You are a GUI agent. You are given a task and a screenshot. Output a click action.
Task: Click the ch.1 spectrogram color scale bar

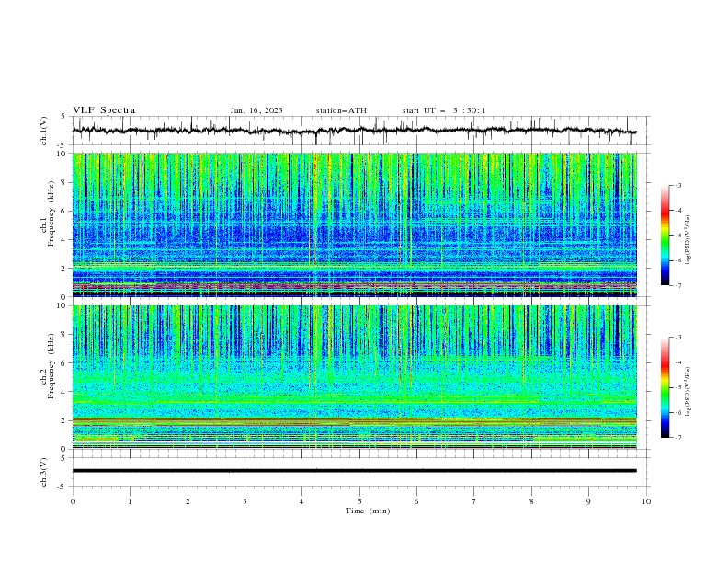(x=665, y=235)
